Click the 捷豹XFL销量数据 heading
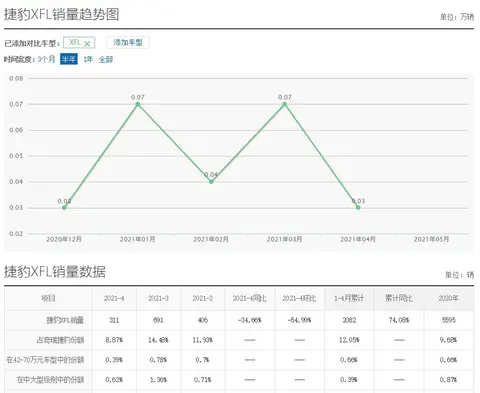 55,272
